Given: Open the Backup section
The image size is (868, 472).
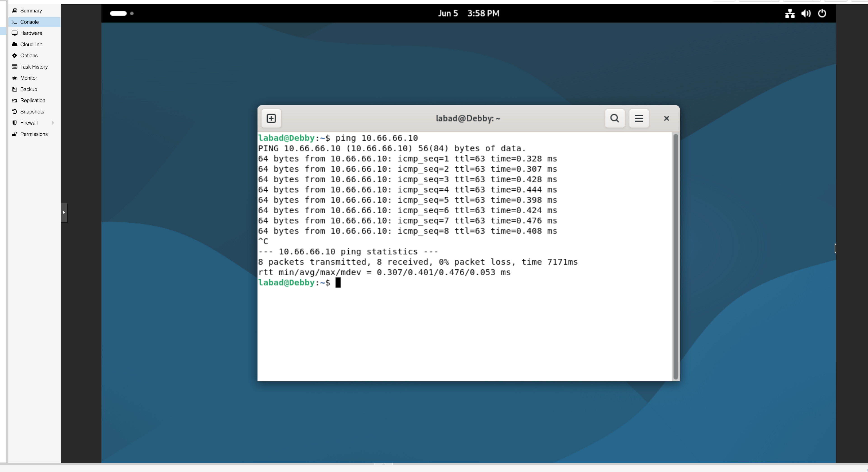Looking at the screenshot, I should [x=34, y=89].
